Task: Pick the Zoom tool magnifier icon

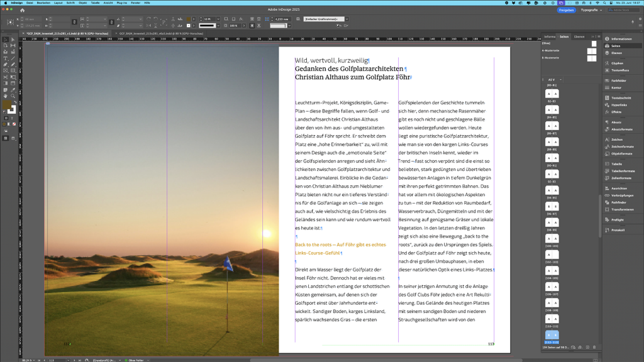Action: (x=13, y=96)
